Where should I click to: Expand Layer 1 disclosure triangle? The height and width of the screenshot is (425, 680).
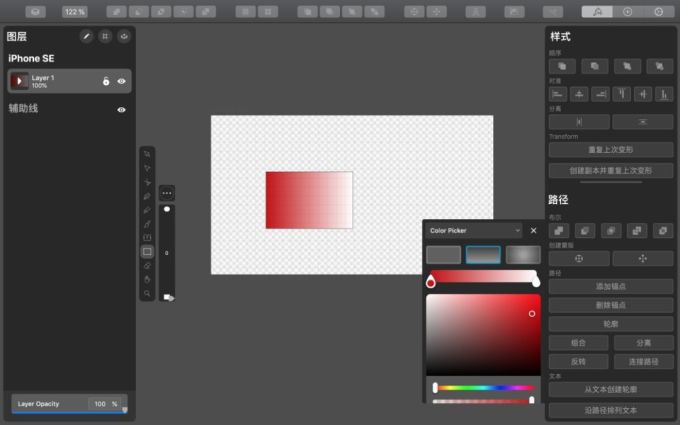(19, 81)
